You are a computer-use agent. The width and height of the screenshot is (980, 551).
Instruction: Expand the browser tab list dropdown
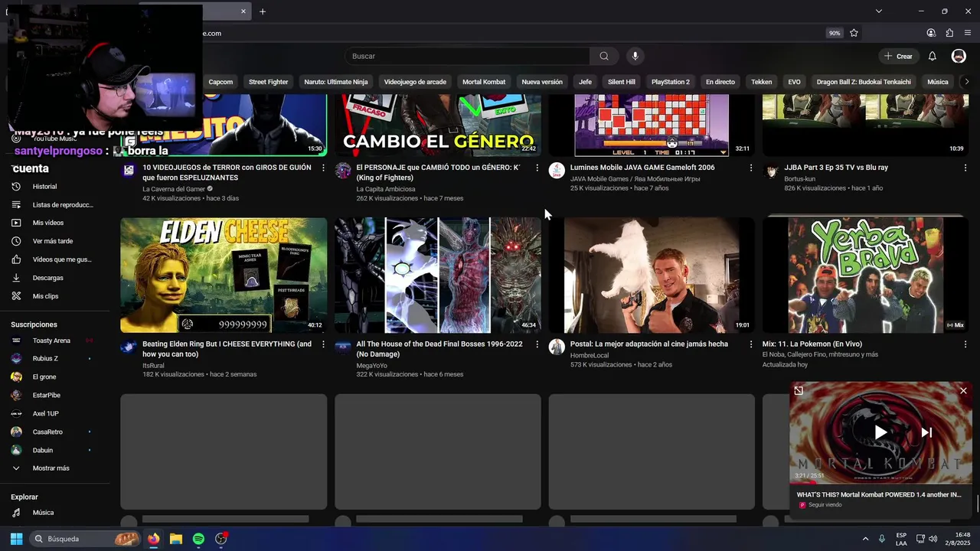[x=879, y=11]
